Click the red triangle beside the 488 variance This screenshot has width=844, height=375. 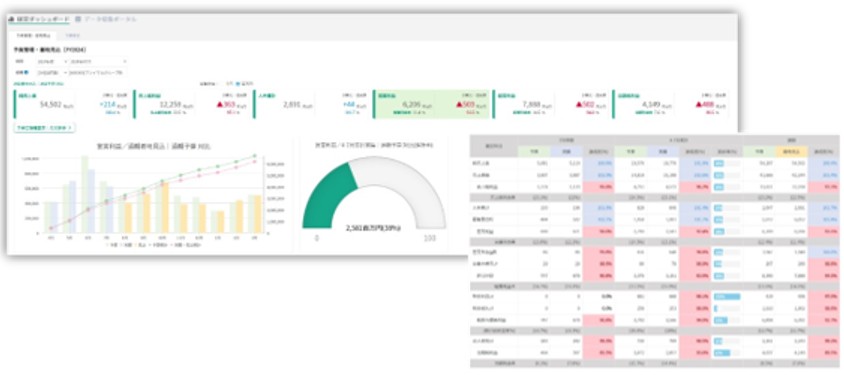[x=698, y=104]
